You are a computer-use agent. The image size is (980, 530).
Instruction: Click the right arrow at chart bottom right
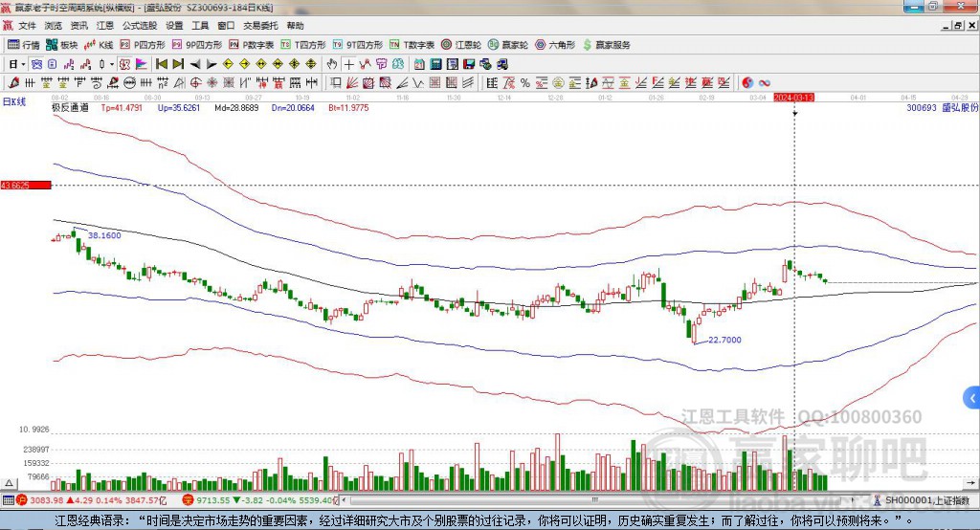tap(970, 483)
